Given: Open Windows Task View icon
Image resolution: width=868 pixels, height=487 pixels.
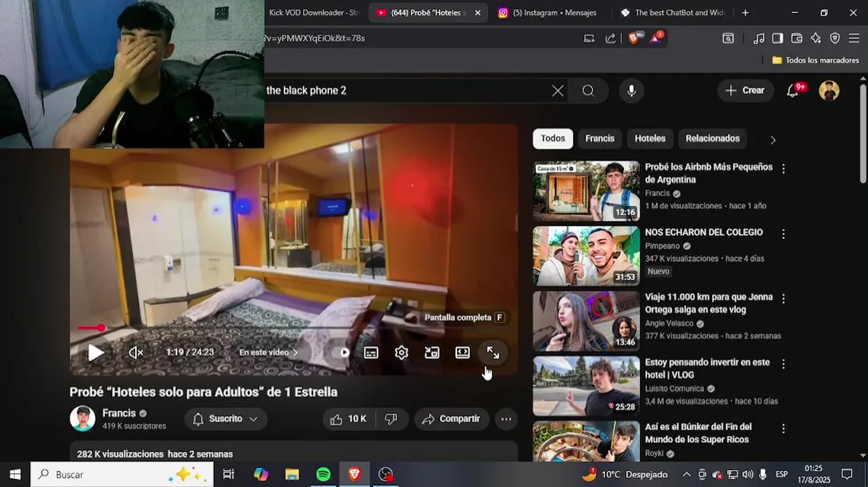Looking at the screenshot, I should click(x=228, y=474).
